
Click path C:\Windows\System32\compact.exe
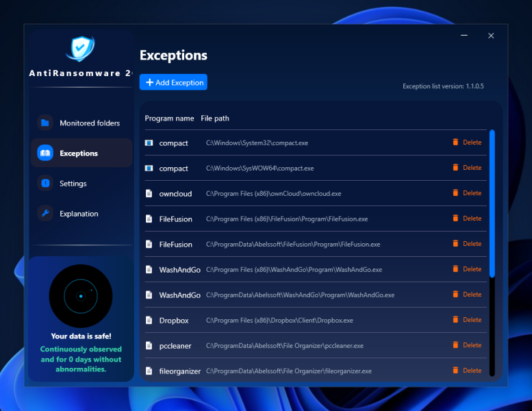click(257, 143)
